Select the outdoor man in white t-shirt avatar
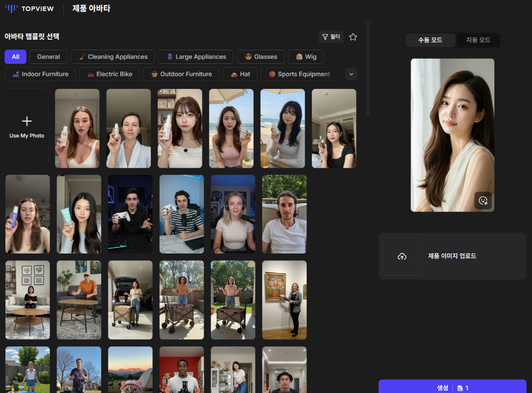The height and width of the screenshot is (393, 532). [284, 214]
